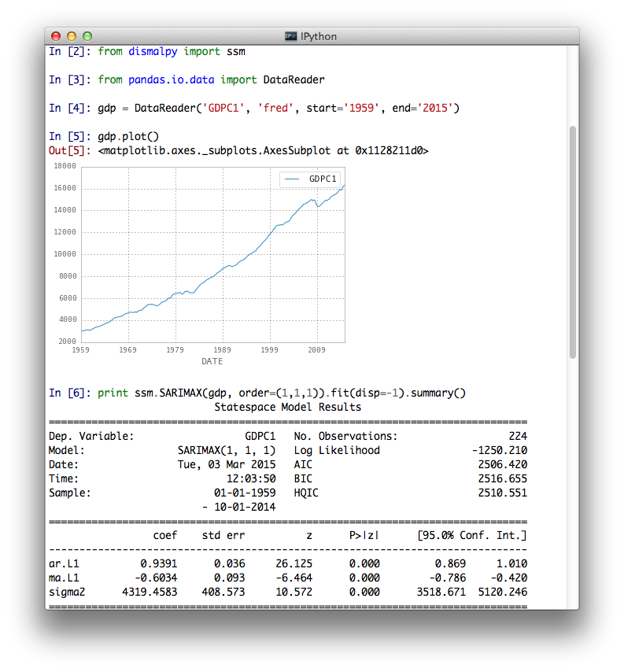Screen dimensions: 624x672
Task: Click the ar.L1 coefficient row label
Action: click(64, 563)
